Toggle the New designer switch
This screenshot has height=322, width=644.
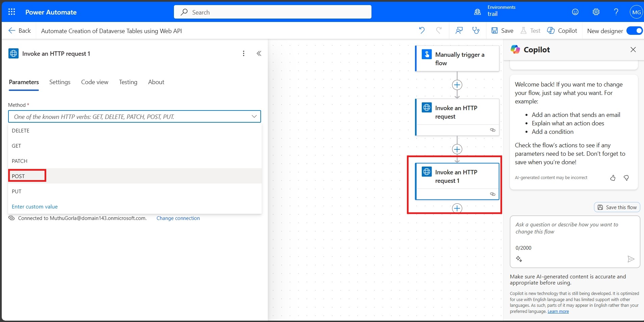(634, 31)
